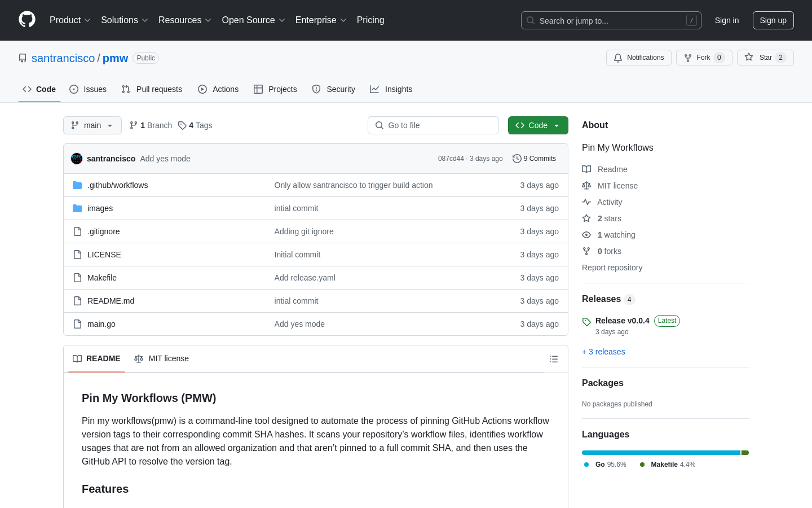Expand the Resources menu
This screenshot has height=508, width=812.
click(x=185, y=20)
